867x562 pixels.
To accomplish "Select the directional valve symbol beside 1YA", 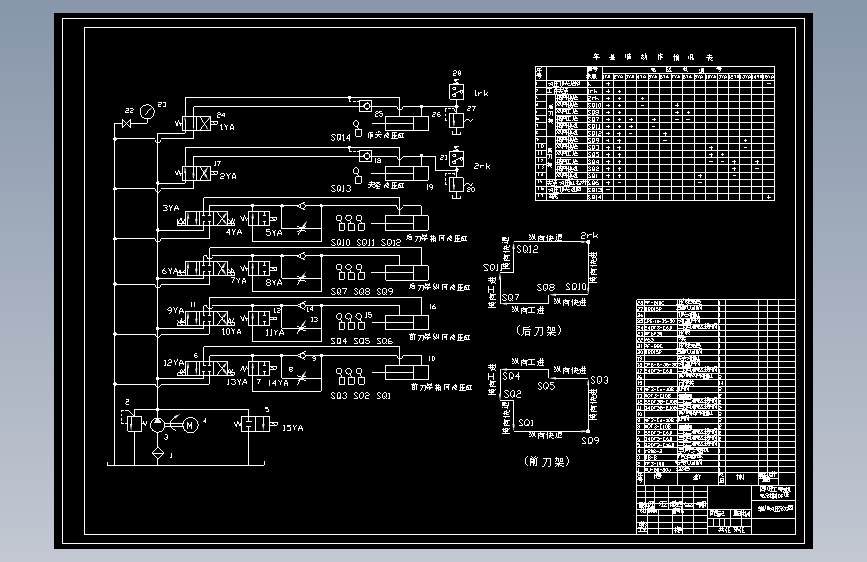I will pyautogui.click(x=196, y=124).
